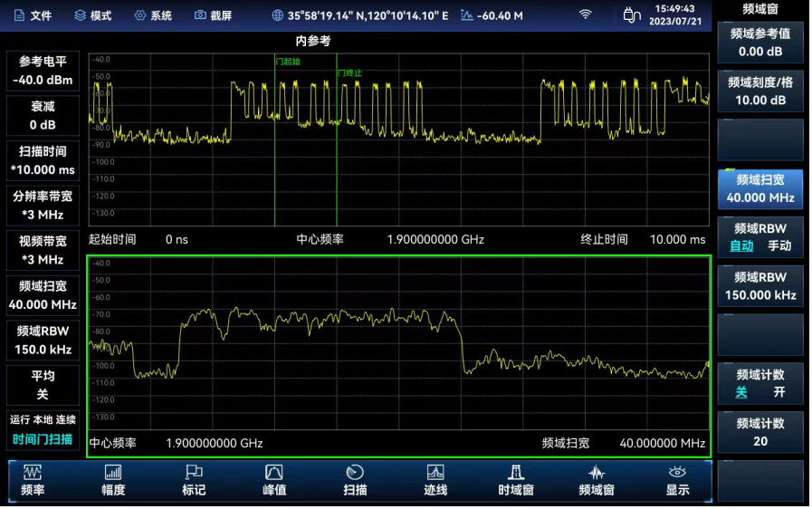Toggle 频域RBW between 自动 and 手动
The height and width of the screenshot is (509, 812).
coord(759,237)
